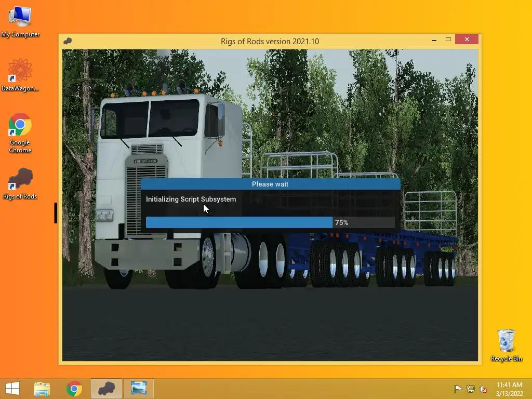Open the Windows Start button
This screenshot has height=399, width=532.
click(x=12, y=389)
